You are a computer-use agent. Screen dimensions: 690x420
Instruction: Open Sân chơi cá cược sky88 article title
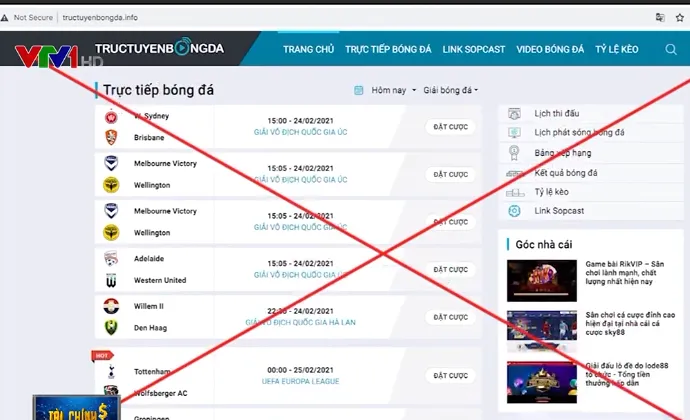coord(630,324)
